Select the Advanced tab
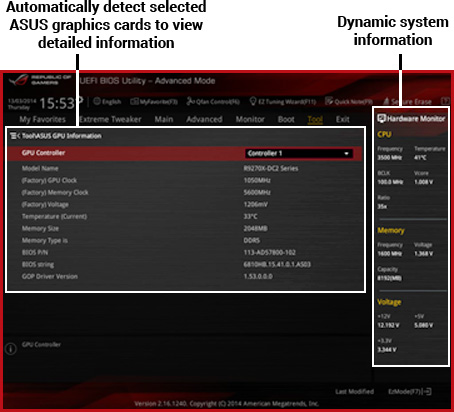This screenshot has height=412, width=454. (x=204, y=119)
